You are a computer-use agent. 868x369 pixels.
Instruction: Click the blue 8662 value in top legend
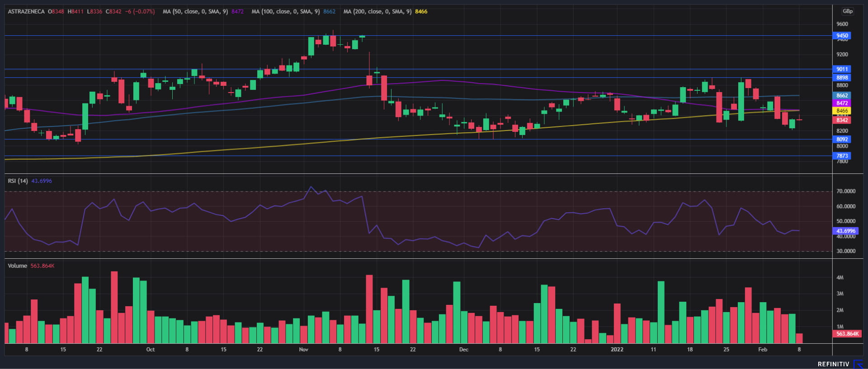click(x=329, y=12)
